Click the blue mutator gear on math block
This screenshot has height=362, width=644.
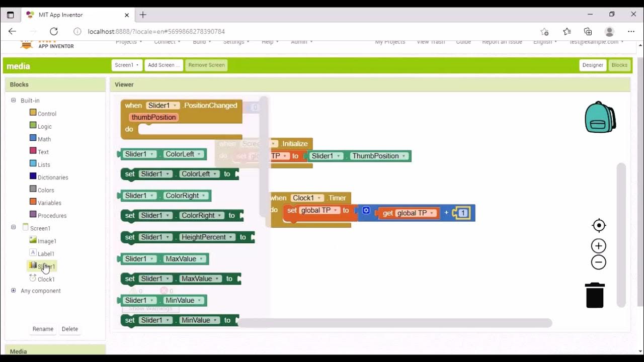(x=366, y=211)
